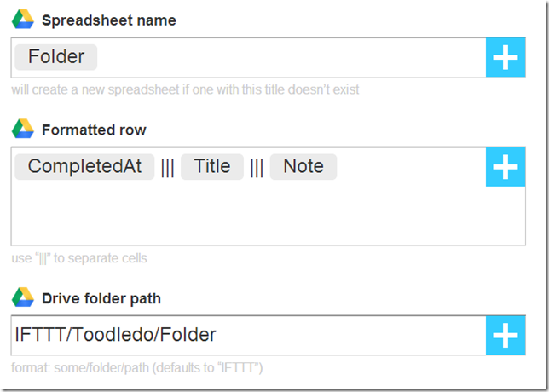Click the first ||| separator after CompletedAt
Viewport: 549px width, 392px height.
[x=168, y=167]
